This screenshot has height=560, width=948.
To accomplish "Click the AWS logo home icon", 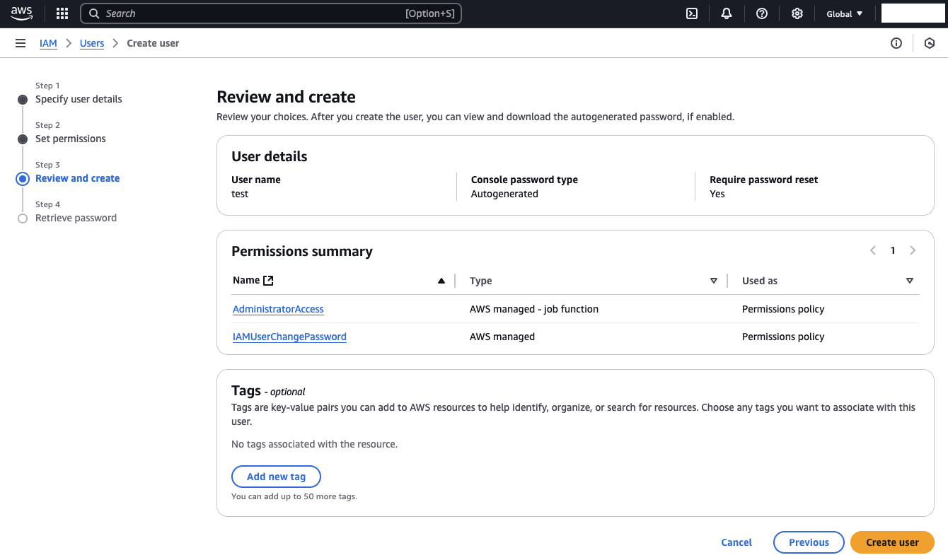I will pyautogui.click(x=22, y=13).
